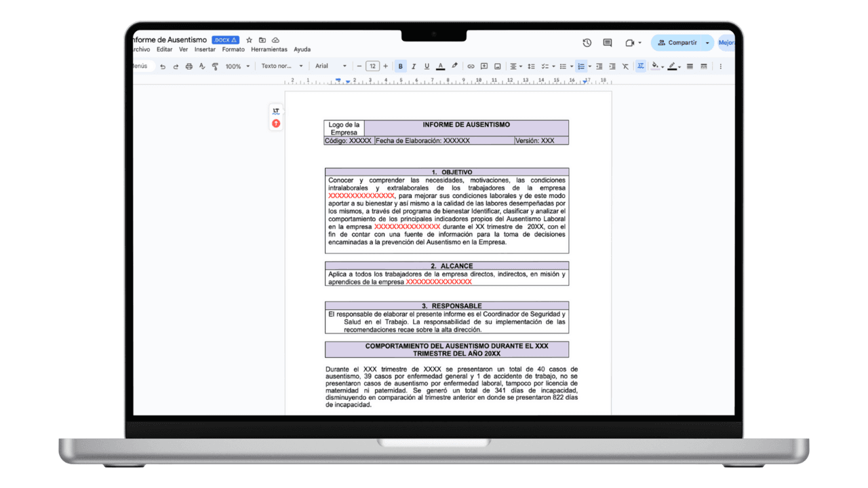
Task: Insert a link using the toolbar icon
Action: (x=471, y=66)
